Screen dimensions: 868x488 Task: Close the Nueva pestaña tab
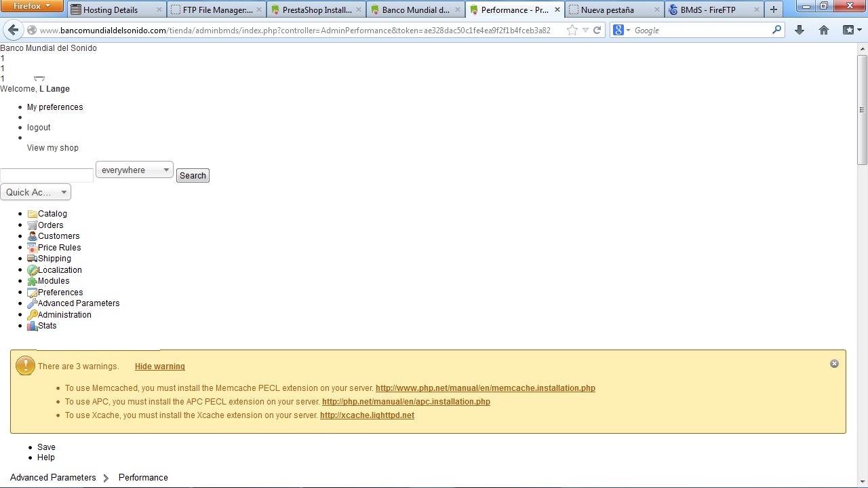point(657,10)
